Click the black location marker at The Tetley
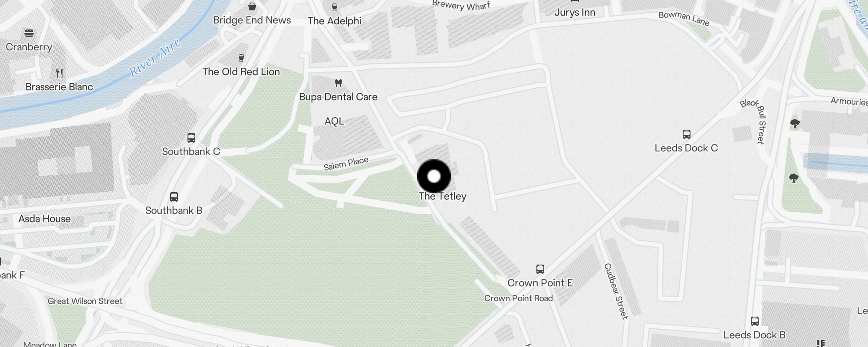This screenshot has height=347, width=868. (x=434, y=177)
